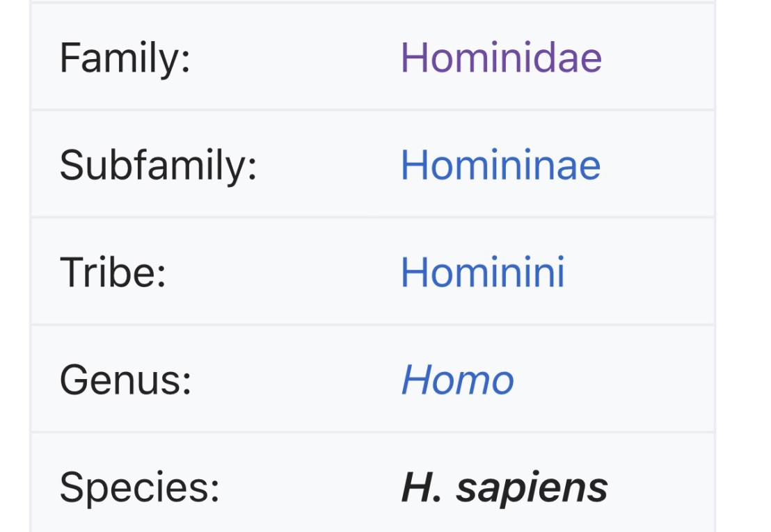Click divider between Genus and Species rows

[372, 432]
